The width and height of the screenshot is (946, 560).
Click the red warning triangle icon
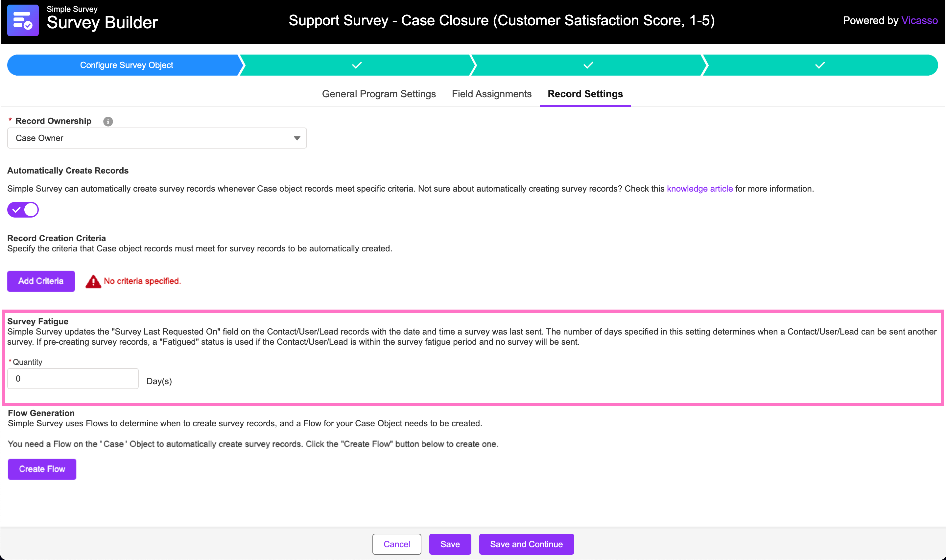(x=93, y=282)
